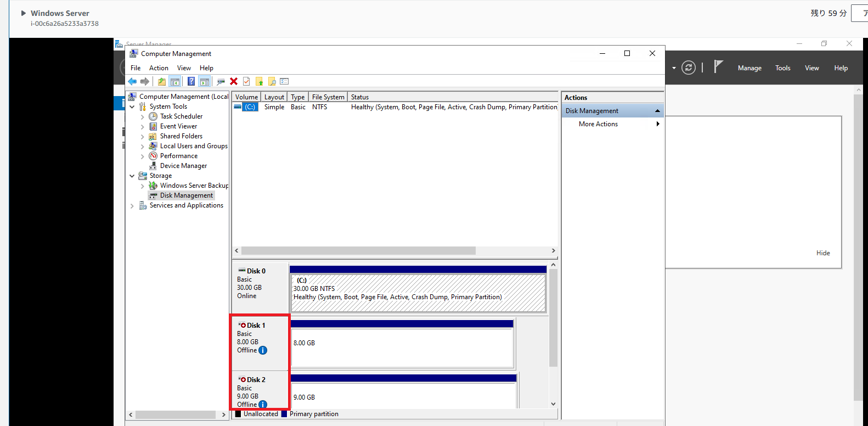Click the Task Scheduler clock icon
This screenshot has width=868, height=426.
pyautogui.click(x=153, y=116)
